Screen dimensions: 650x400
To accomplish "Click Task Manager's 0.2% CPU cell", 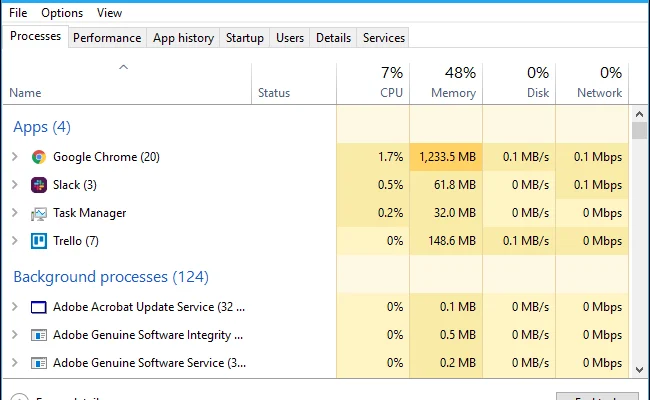I will pos(373,213).
